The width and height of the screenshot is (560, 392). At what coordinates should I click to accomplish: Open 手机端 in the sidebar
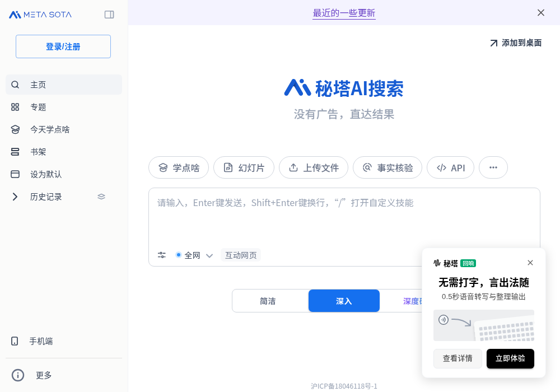(64, 341)
